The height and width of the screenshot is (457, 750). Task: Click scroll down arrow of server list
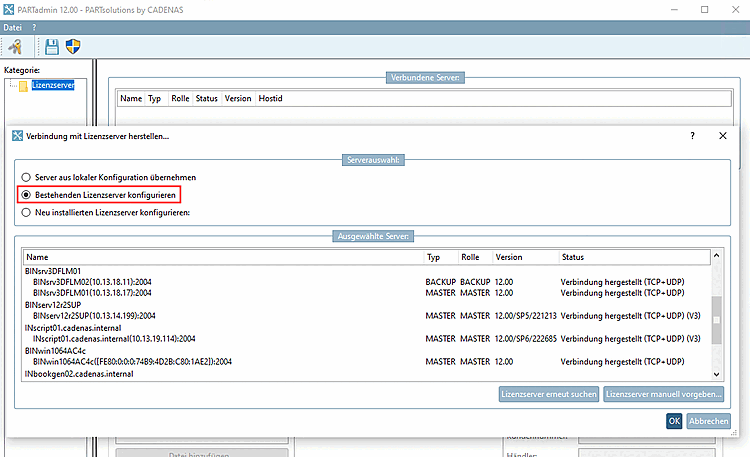(717, 375)
